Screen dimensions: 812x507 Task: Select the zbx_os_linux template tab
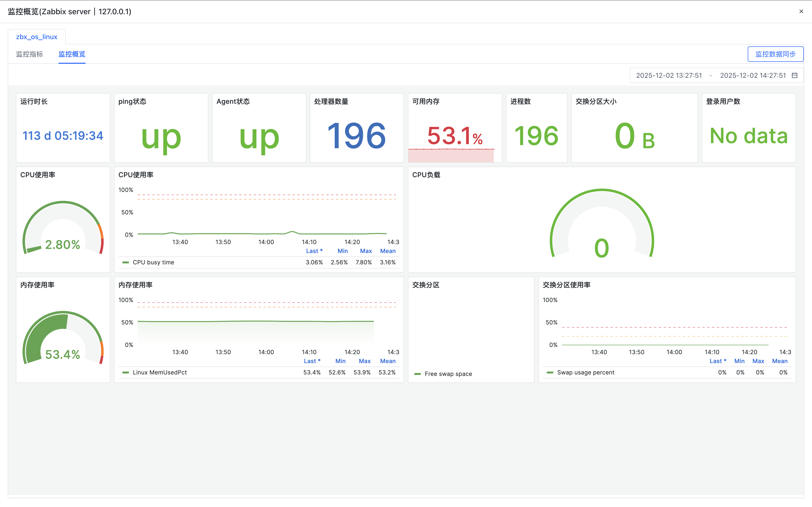[x=36, y=37]
